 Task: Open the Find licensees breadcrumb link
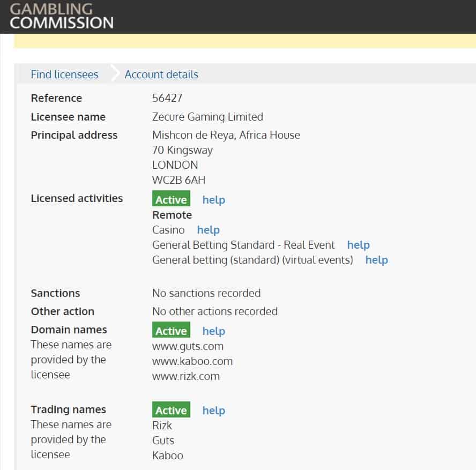point(65,74)
